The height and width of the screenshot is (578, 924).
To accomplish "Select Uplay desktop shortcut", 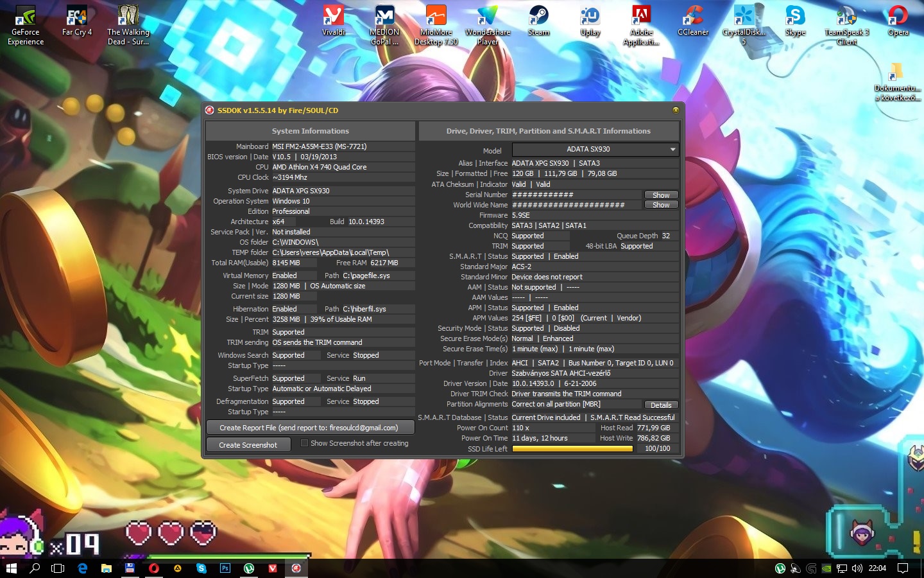I will 590,21.
